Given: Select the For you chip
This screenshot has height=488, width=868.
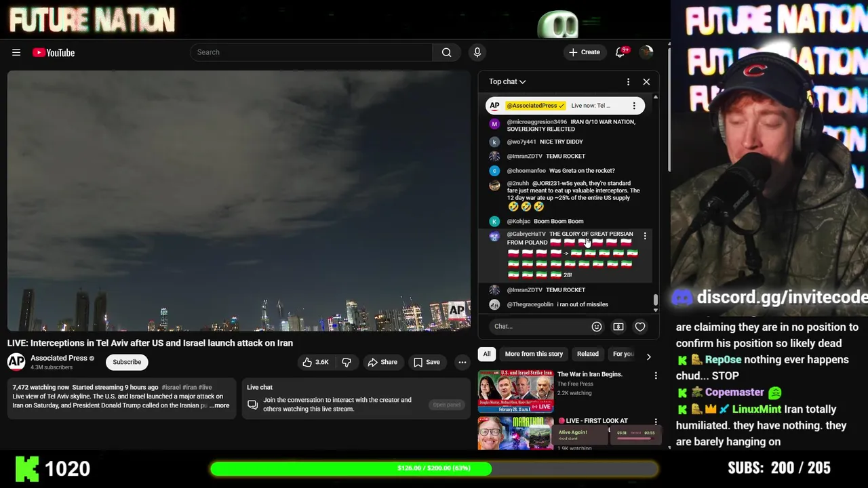Looking at the screenshot, I should click(623, 354).
